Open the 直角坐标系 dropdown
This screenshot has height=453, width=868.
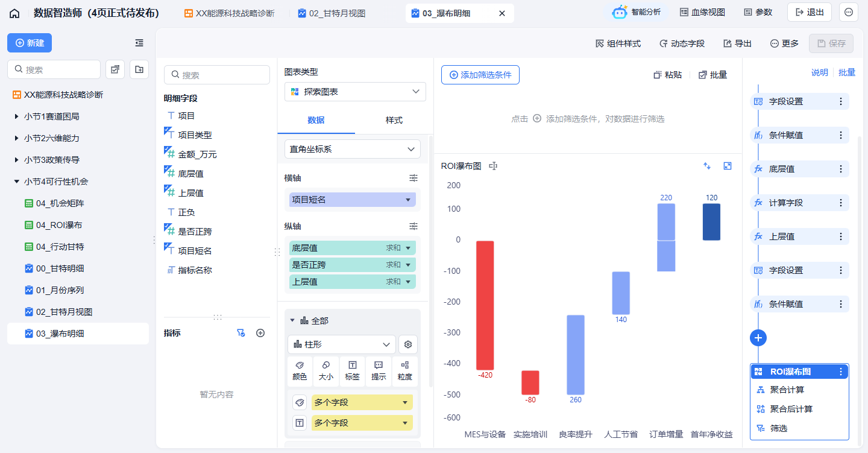[x=353, y=149]
